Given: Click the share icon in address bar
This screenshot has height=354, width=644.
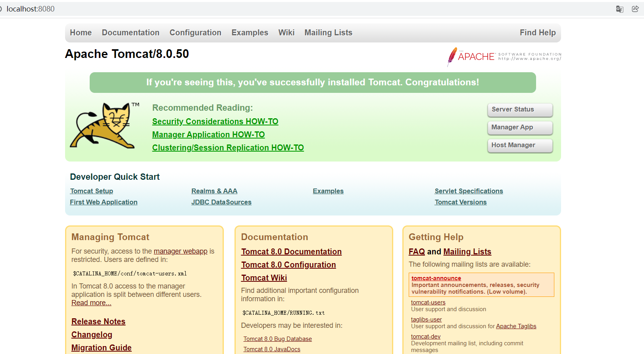Looking at the screenshot, I should tap(635, 9).
